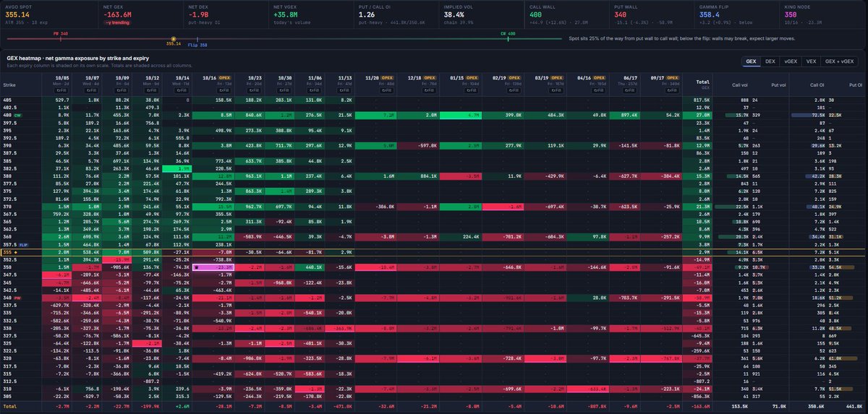Click Fill button under 11/13 expiry

click(x=344, y=90)
